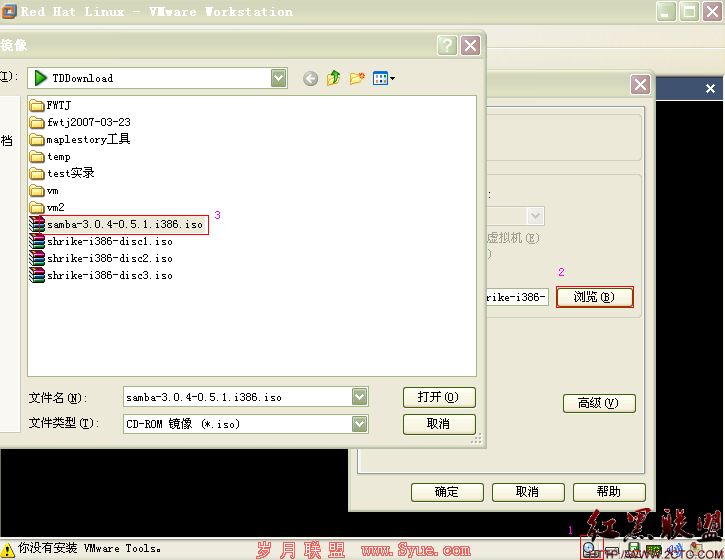The width and height of the screenshot is (725, 560).
Task: Maximize the VMware Workstation window
Action: 689,12
